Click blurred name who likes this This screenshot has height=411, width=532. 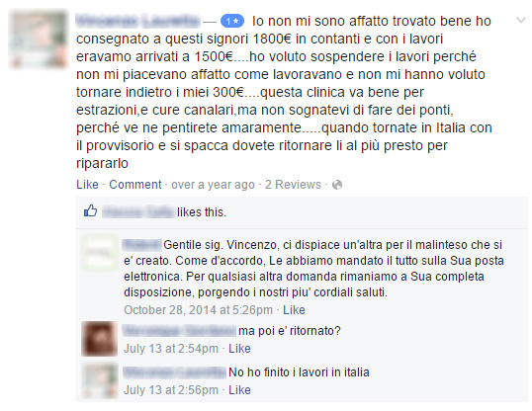tap(138, 212)
